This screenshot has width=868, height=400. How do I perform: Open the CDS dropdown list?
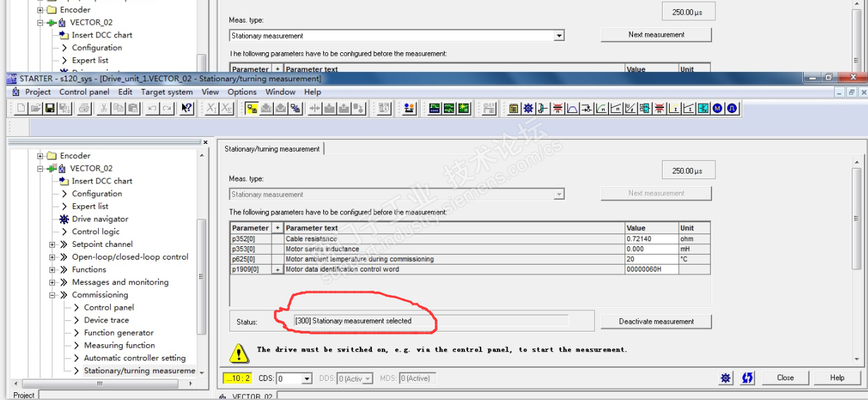(307, 379)
